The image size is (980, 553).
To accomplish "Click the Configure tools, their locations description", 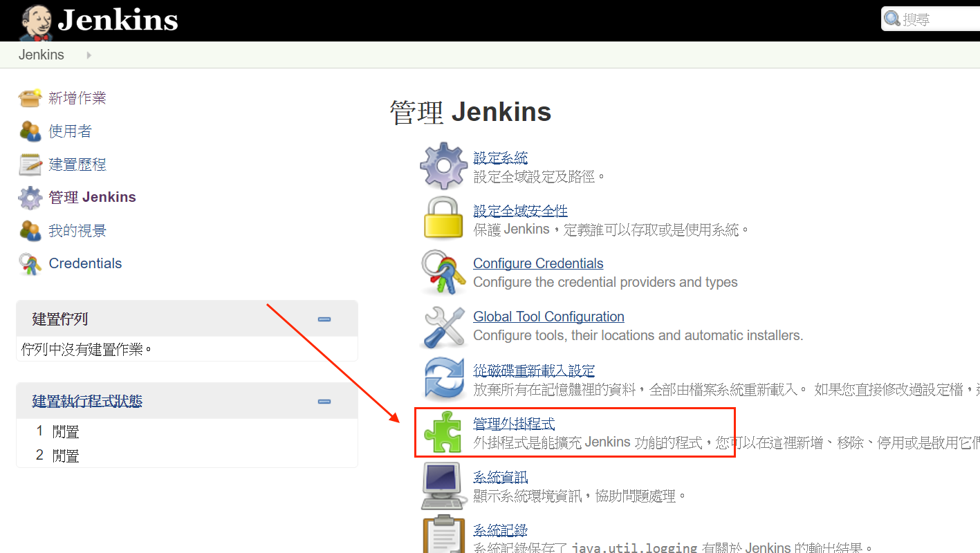I will (x=638, y=335).
